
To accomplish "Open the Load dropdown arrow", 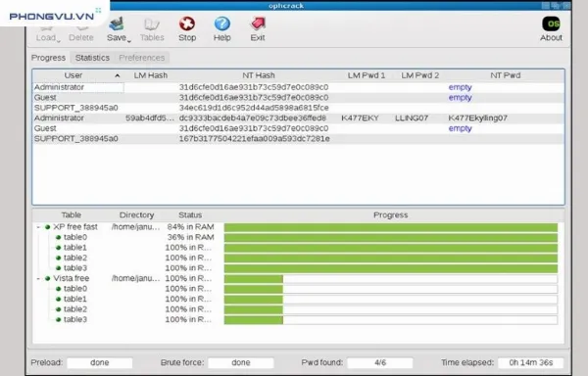I will [x=58, y=40].
